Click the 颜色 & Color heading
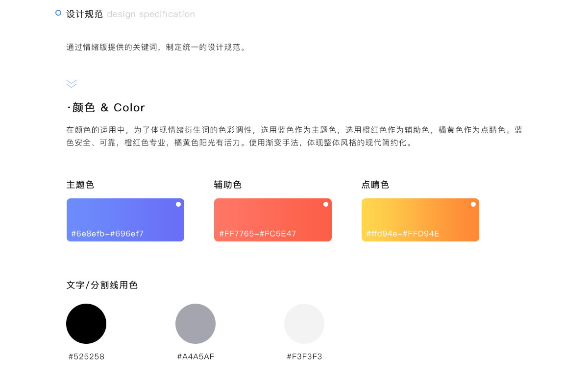 point(106,107)
